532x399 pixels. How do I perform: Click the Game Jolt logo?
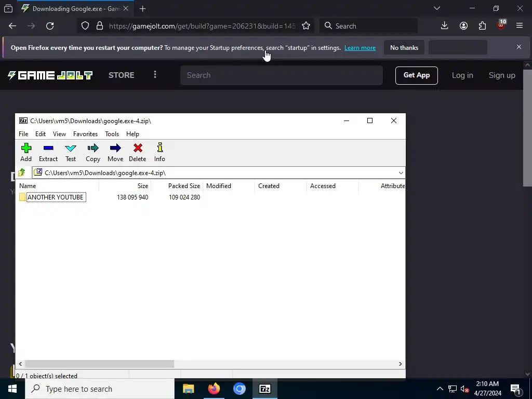[50, 75]
